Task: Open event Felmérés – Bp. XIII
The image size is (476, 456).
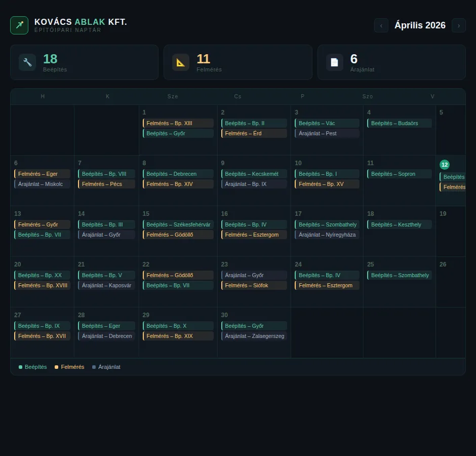Action: point(178,123)
